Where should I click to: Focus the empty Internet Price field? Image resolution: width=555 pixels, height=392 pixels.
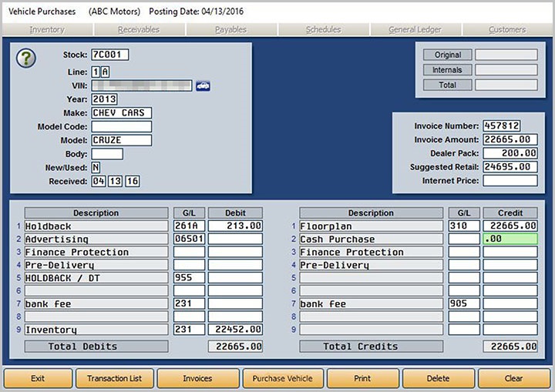pos(510,180)
